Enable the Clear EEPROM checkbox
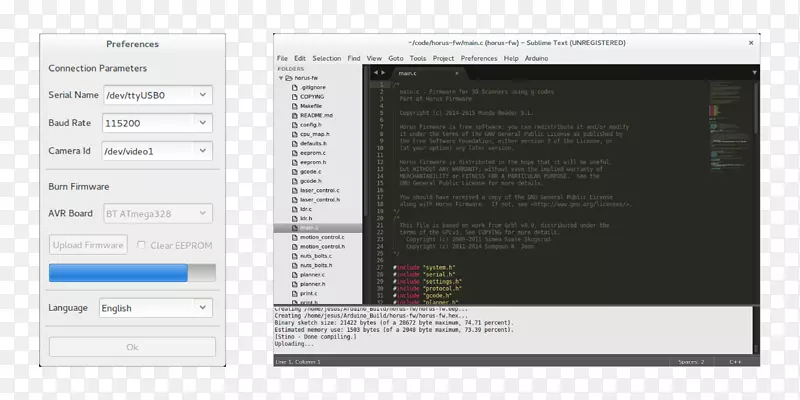The image size is (800, 400). pyautogui.click(x=142, y=245)
